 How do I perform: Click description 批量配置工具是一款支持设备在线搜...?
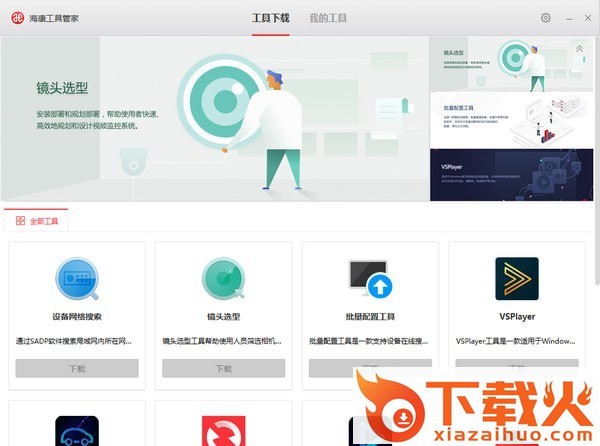(x=368, y=341)
